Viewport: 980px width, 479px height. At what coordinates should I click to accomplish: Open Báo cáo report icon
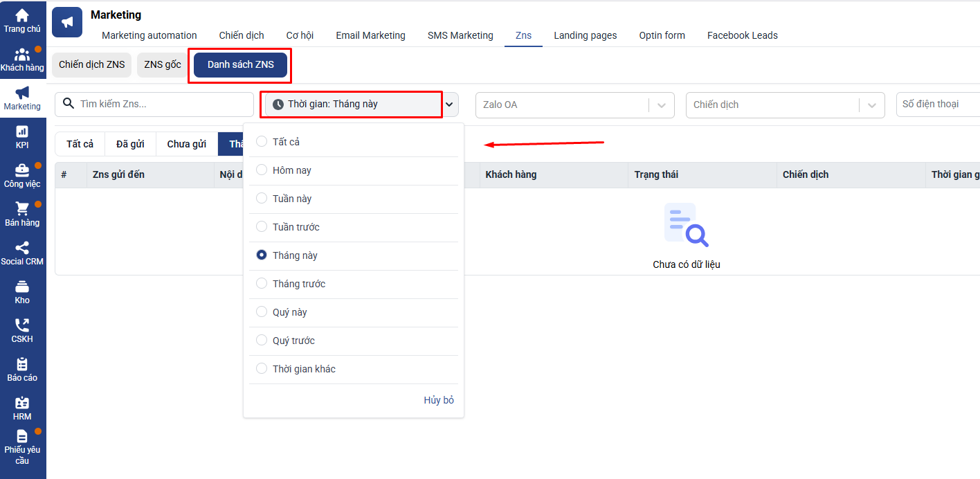(22, 364)
